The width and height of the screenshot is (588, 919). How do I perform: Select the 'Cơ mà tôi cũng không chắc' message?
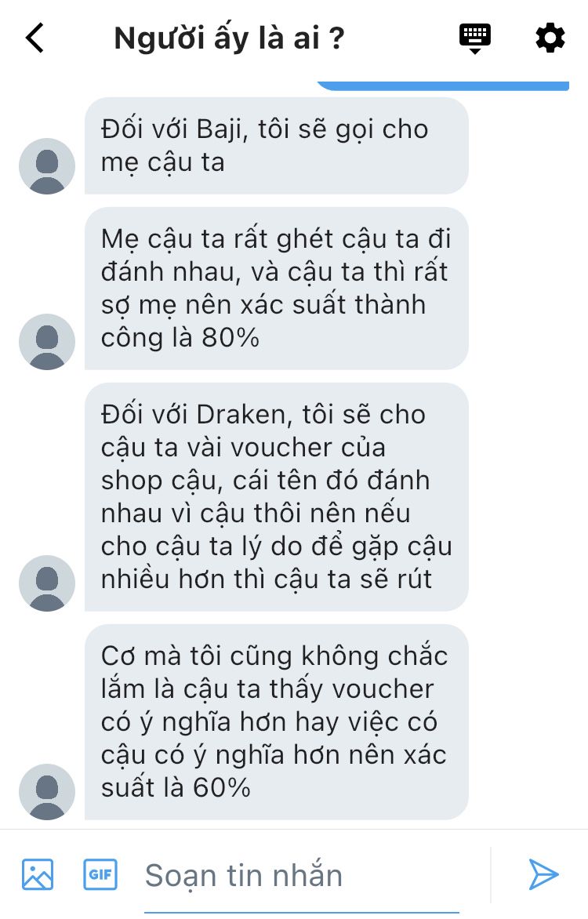click(277, 722)
